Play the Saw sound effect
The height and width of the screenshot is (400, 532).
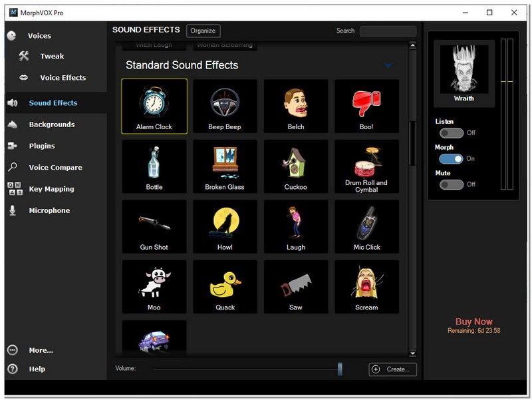[296, 287]
